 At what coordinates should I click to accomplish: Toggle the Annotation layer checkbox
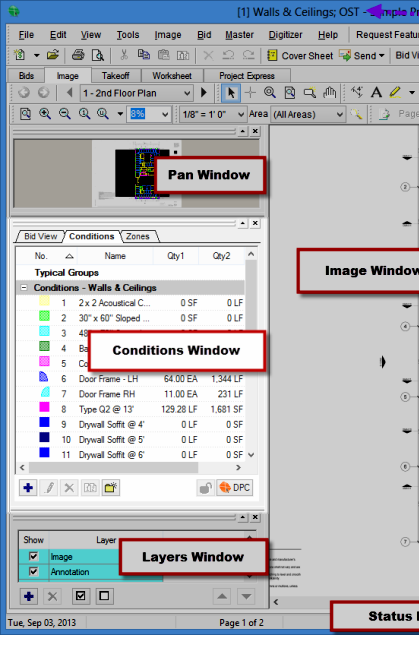pos(33,572)
